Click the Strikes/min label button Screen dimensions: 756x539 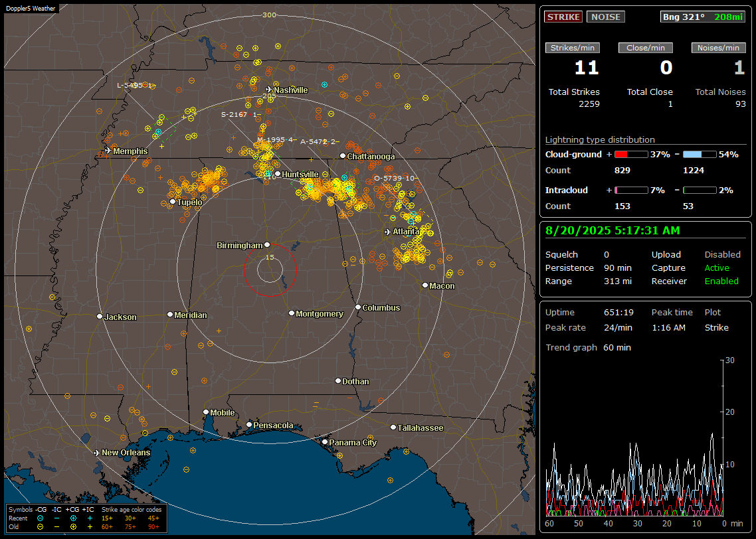tap(572, 48)
